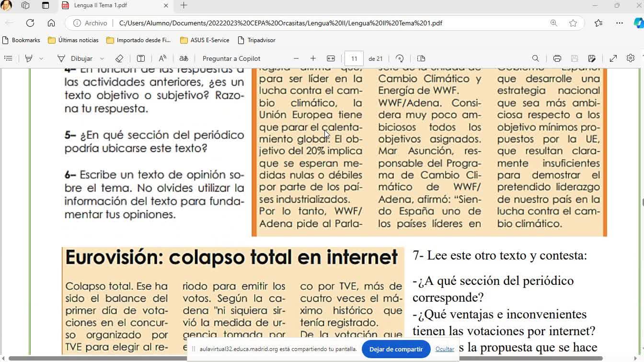Viewport: 644px width, 362px height.
Task: Click the horizontal scrollbar at the bottom
Action: coord(305,358)
